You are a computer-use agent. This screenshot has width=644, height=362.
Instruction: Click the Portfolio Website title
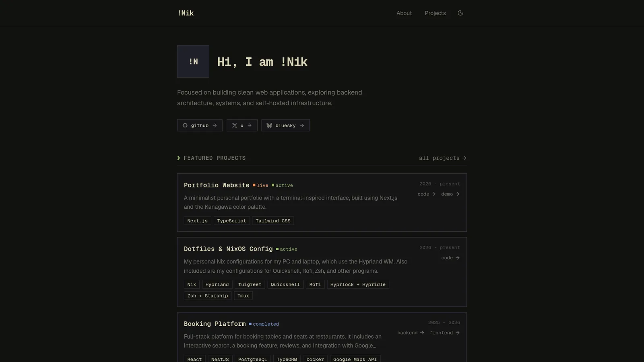pyautogui.click(x=217, y=185)
